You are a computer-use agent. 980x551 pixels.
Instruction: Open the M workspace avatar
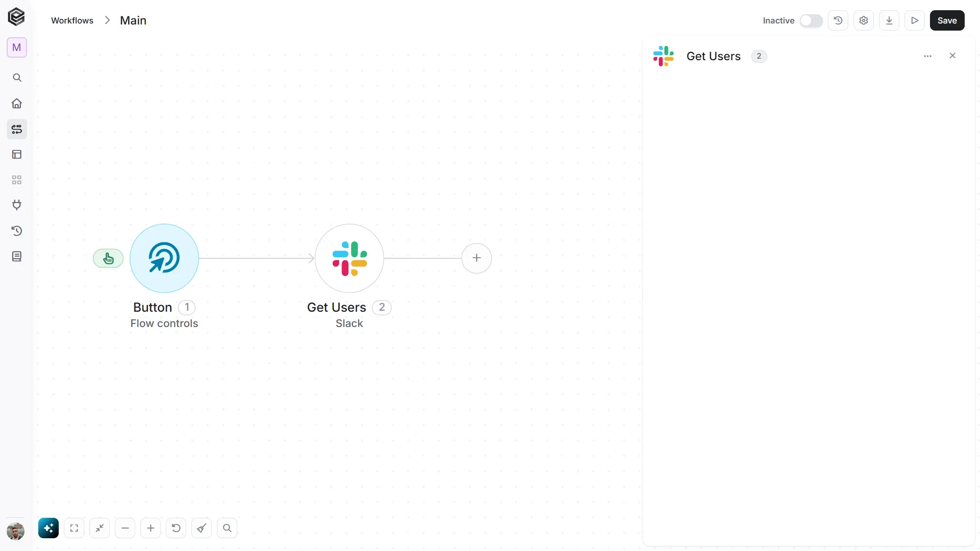(x=17, y=47)
